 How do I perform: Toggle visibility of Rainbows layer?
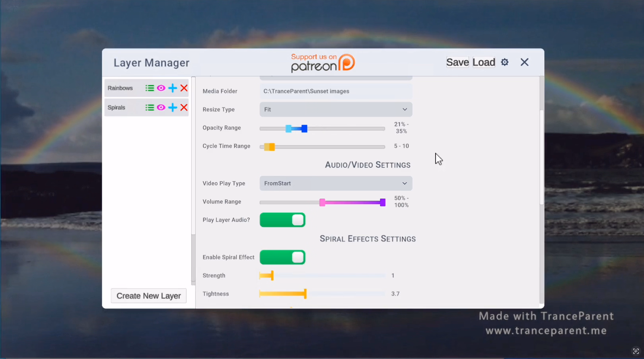161,88
